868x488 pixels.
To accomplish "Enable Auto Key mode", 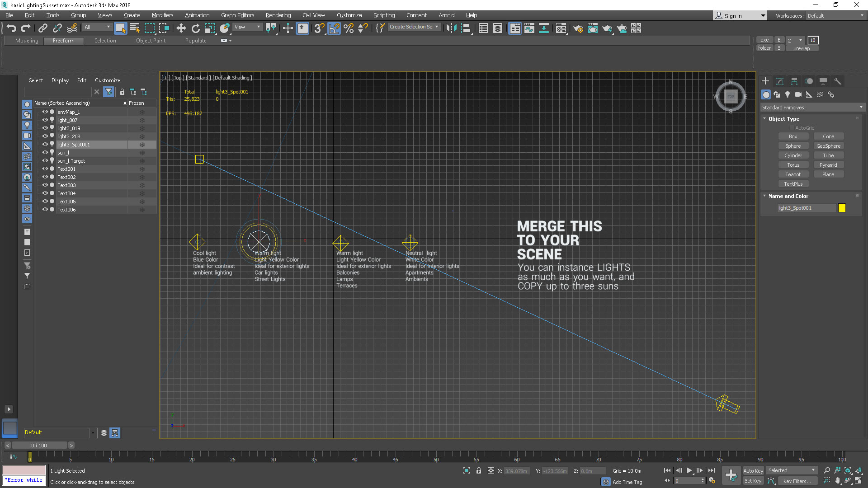I will [753, 470].
